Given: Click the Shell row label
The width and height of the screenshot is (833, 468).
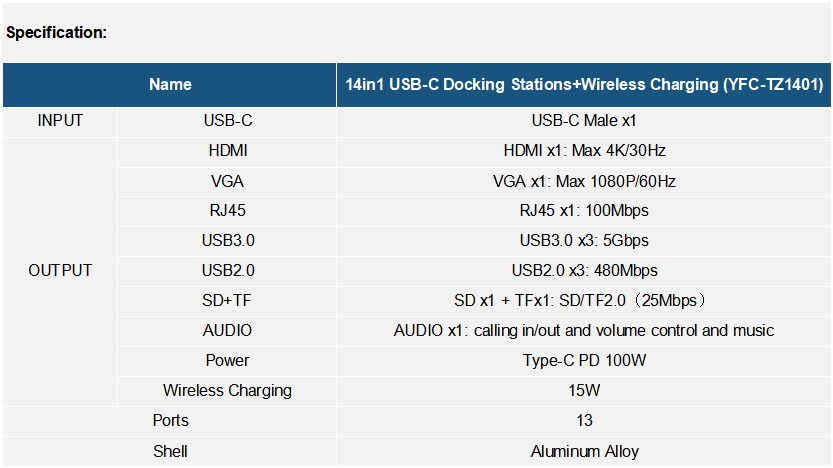Looking at the screenshot, I should coord(169,452).
